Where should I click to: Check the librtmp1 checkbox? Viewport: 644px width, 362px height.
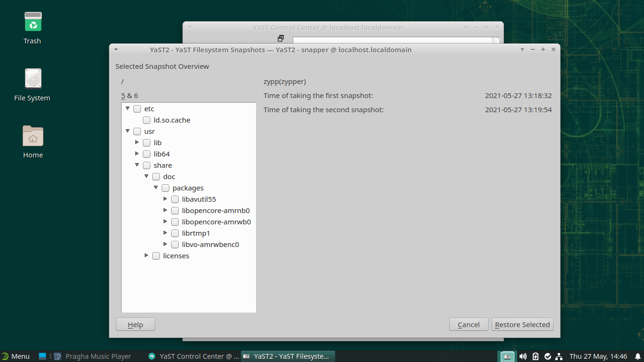tap(175, 233)
